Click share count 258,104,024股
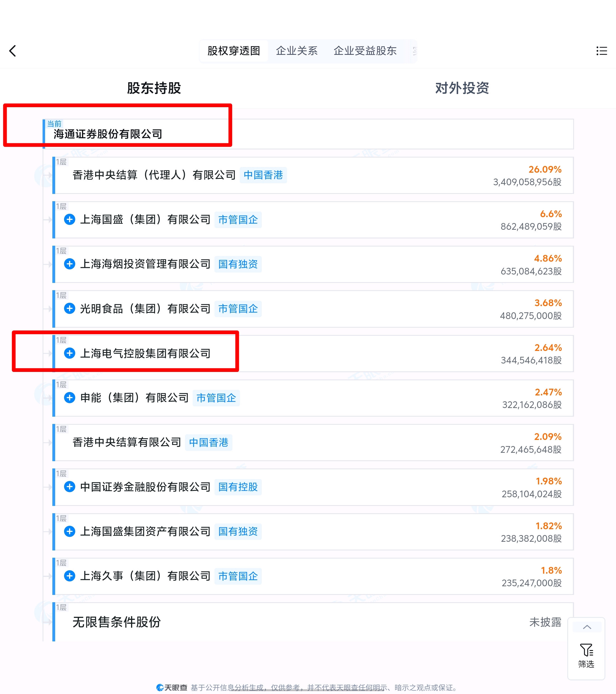The height and width of the screenshot is (694, 616). pos(531,494)
